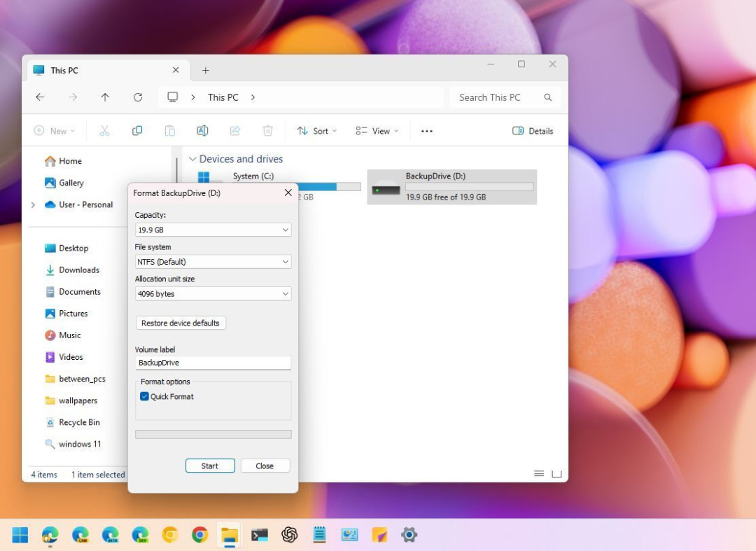The height and width of the screenshot is (551, 756).
Task: Click the Rename icon in toolbar
Action: click(x=202, y=131)
